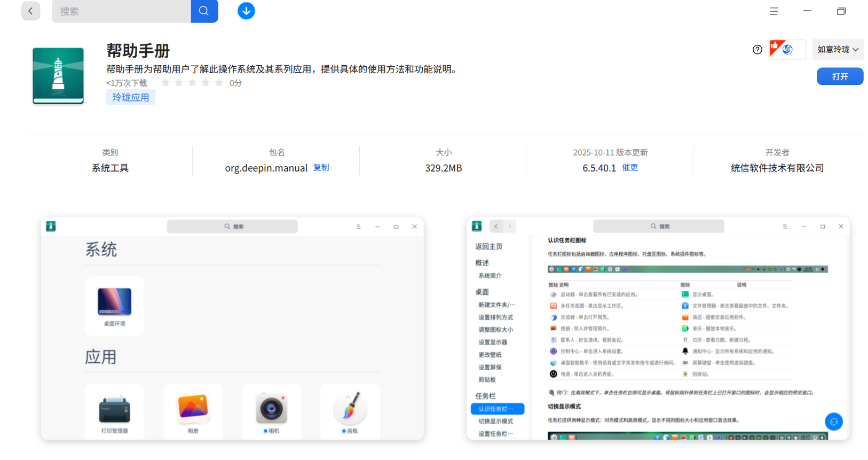Click the 玲珑应用 tag
Image resolution: width=868 pixels, height=460 pixels.
coord(131,97)
